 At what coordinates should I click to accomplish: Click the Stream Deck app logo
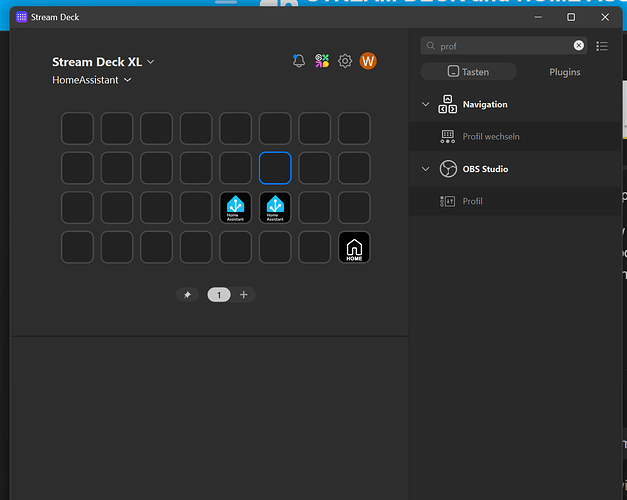(x=22, y=17)
